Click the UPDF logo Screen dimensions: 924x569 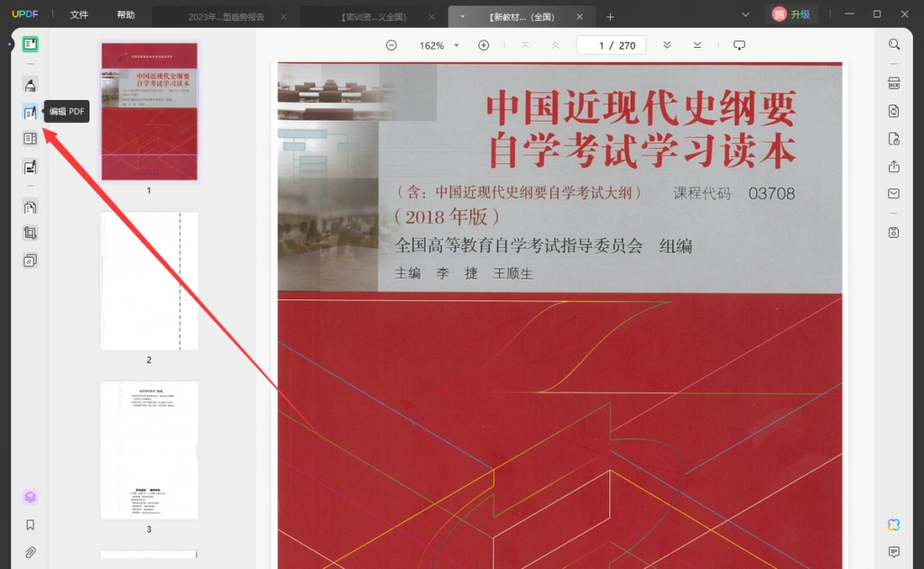click(24, 14)
